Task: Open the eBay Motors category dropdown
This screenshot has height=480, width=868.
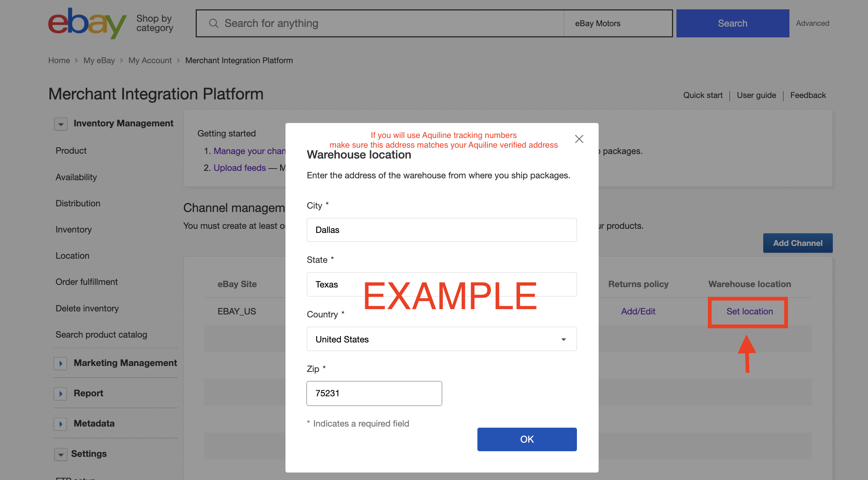Action: pos(618,23)
